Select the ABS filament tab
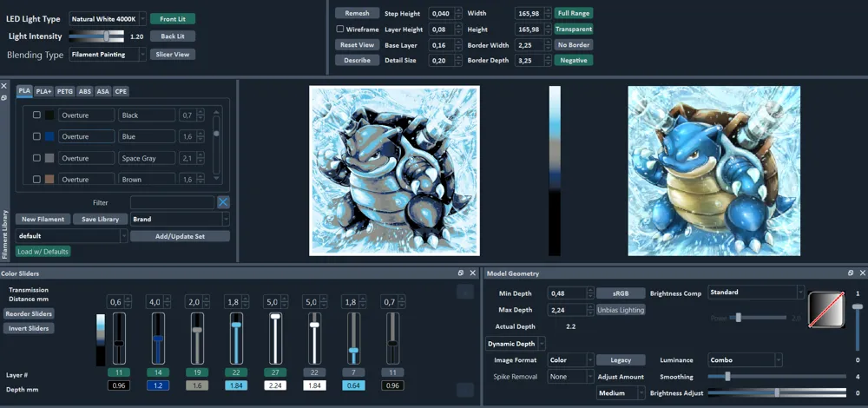 click(x=85, y=91)
